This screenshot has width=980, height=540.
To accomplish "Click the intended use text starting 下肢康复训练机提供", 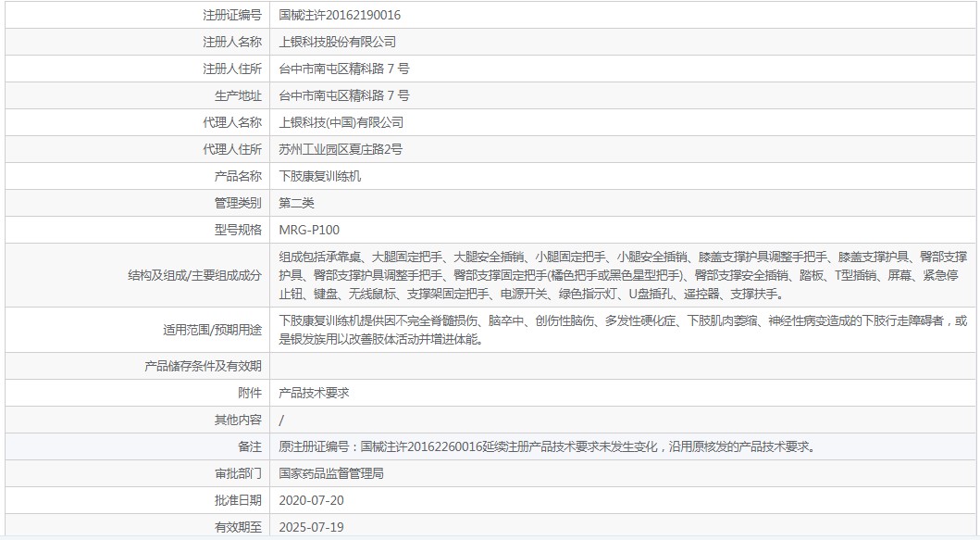I will coord(623,330).
